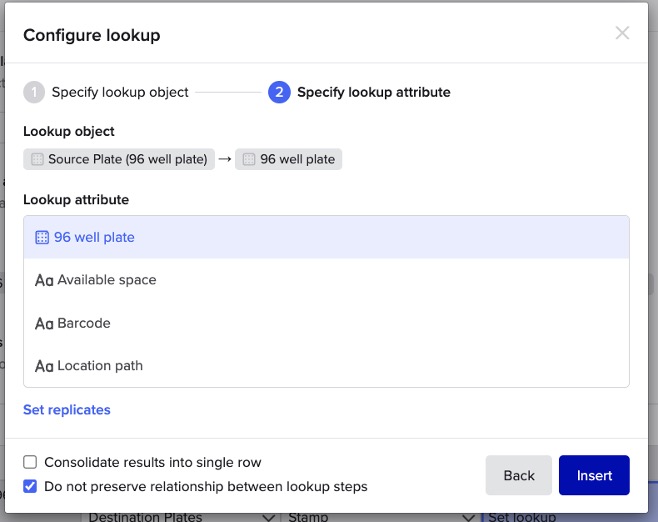Select Location path from the attribute list
Viewport: 658px width, 522px height.
click(100, 366)
